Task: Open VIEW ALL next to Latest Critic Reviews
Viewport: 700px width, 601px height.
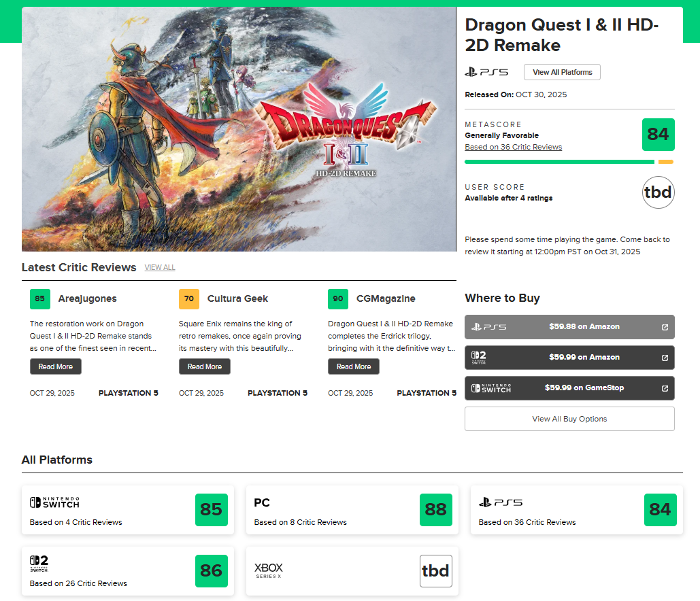Action: [x=159, y=267]
